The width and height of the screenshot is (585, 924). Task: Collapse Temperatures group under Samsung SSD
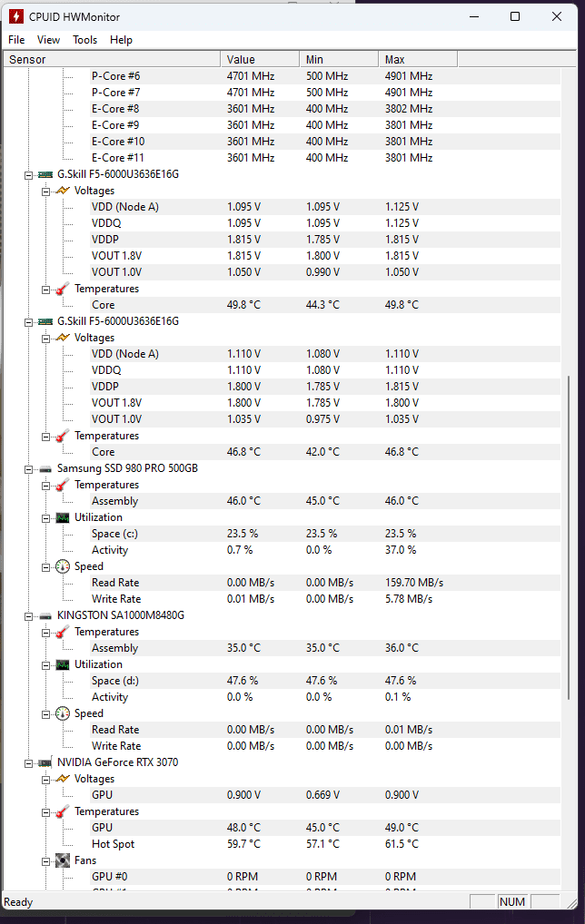[x=45, y=487]
